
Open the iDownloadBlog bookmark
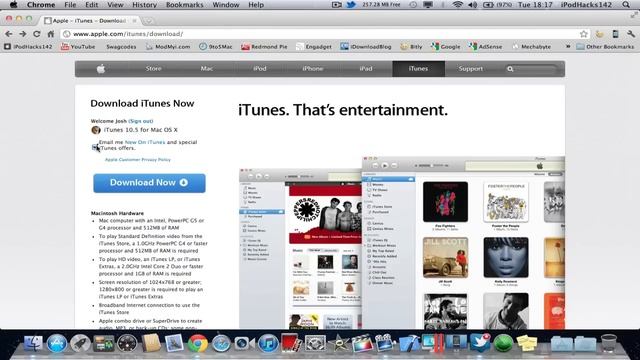[x=366, y=47]
